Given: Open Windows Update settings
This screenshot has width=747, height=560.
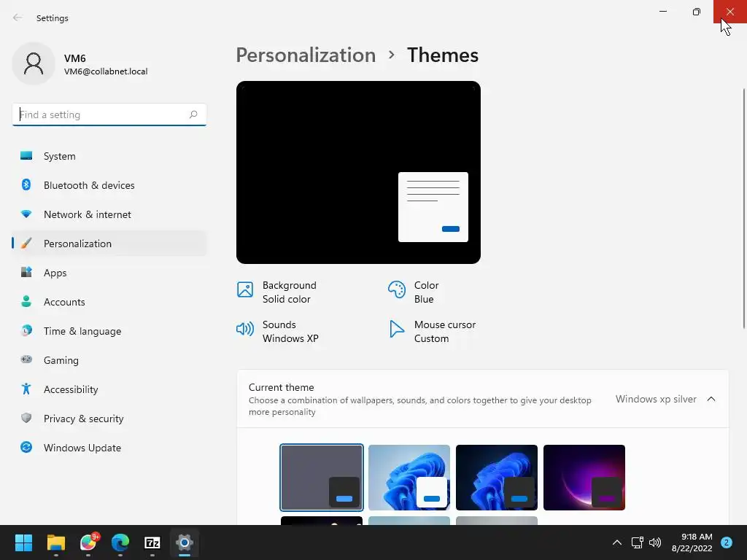Looking at the screenshot, I should click(x=109, y=448).
